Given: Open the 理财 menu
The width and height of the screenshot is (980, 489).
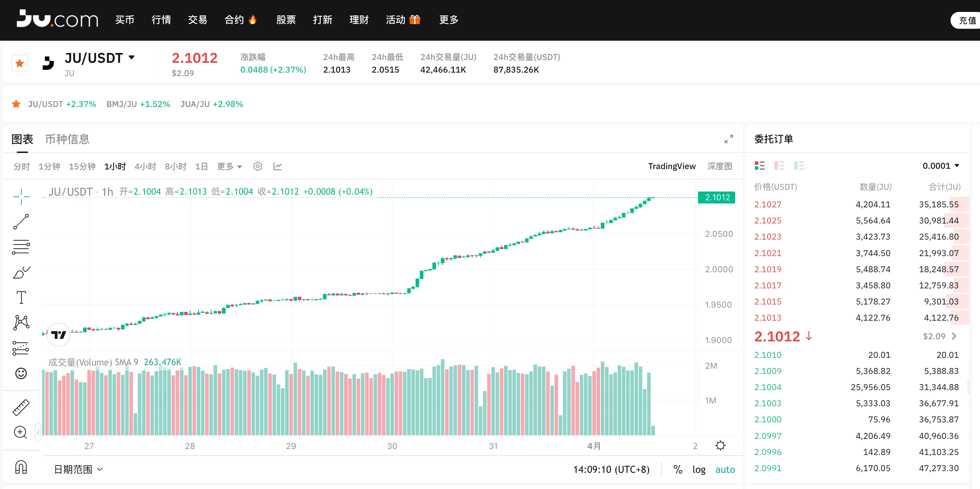Looking at the screenshot, I should click(x=359, y=20).
